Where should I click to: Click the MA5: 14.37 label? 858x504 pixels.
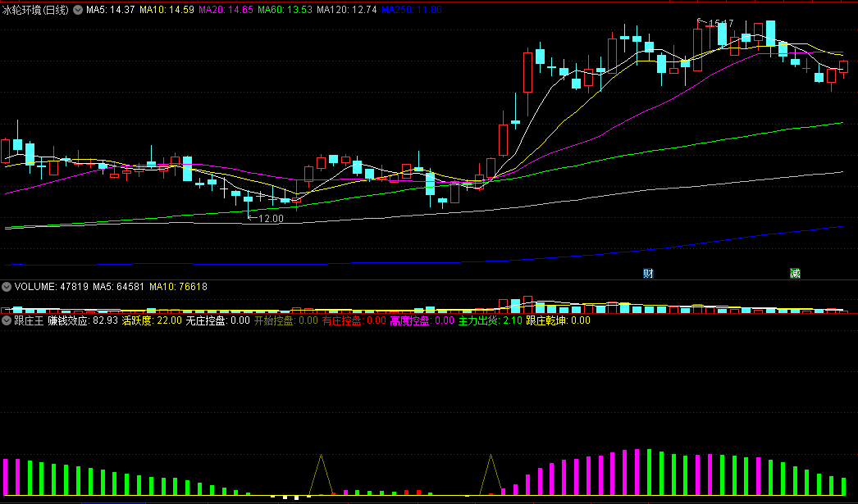point(110,10)
